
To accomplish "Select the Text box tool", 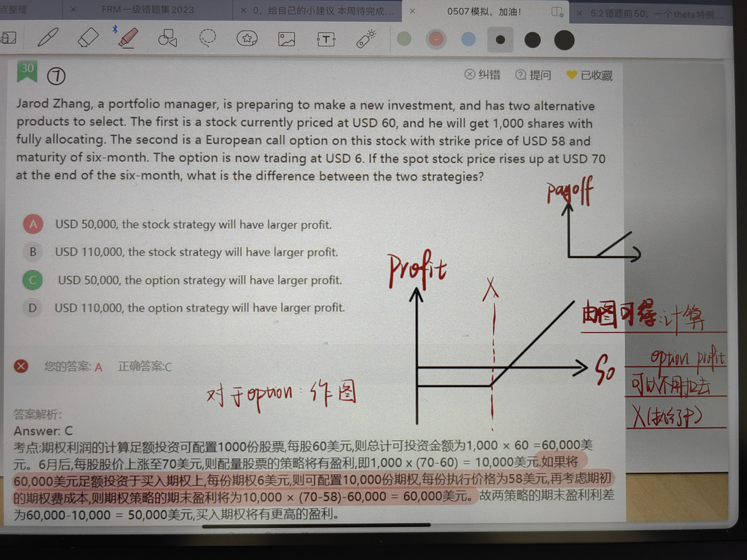I will click(326, 40).
